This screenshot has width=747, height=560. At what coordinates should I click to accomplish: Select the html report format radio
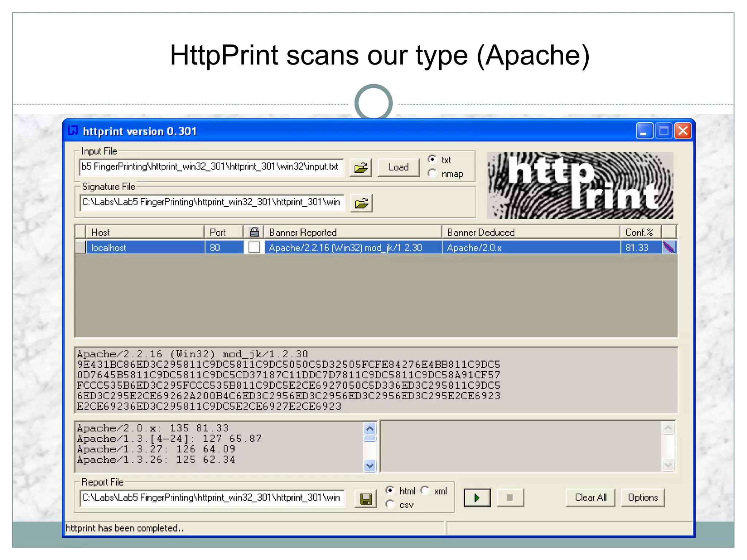(x=390, y=490)
